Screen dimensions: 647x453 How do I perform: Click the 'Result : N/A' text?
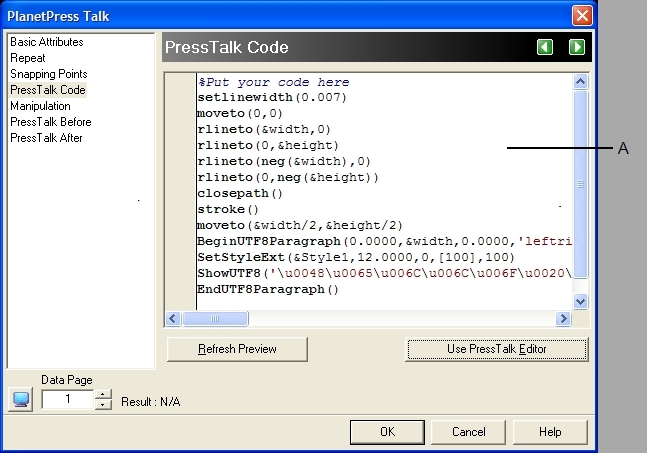tap(151, 402)
